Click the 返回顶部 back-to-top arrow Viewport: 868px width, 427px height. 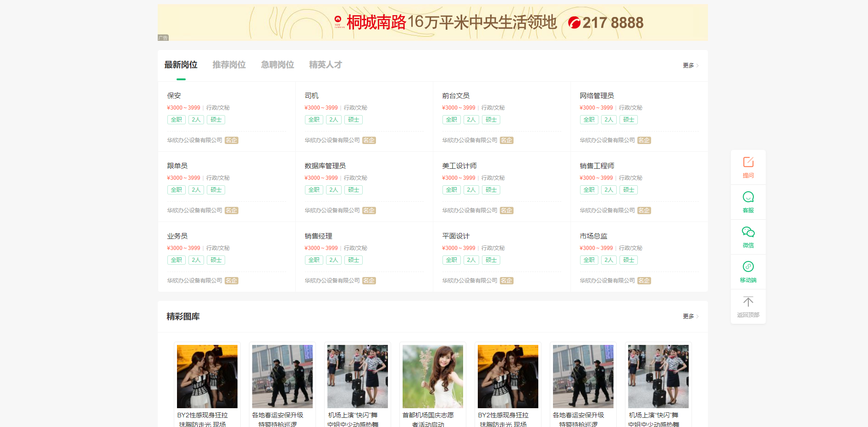748,302
